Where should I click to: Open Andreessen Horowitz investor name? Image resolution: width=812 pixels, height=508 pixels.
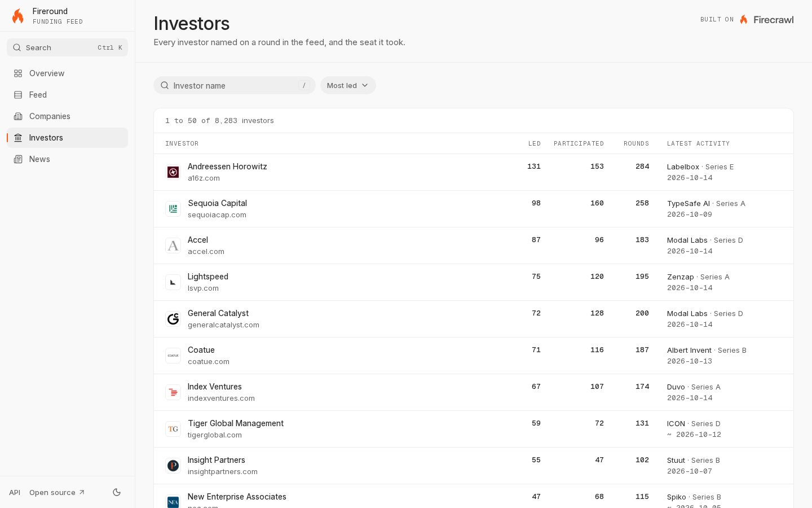pyautogui.click(x=227, y=167)
